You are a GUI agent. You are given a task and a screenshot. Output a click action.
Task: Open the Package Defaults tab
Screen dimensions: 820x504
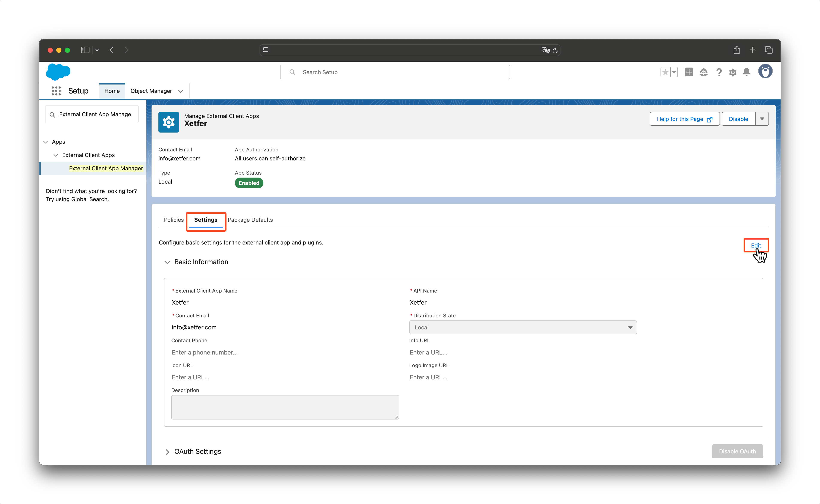(x=250, y=220)
